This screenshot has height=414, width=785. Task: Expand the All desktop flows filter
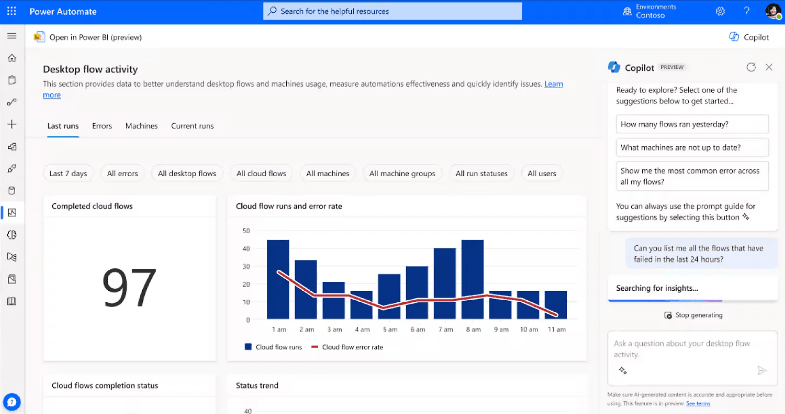click(x=187, y=173)
